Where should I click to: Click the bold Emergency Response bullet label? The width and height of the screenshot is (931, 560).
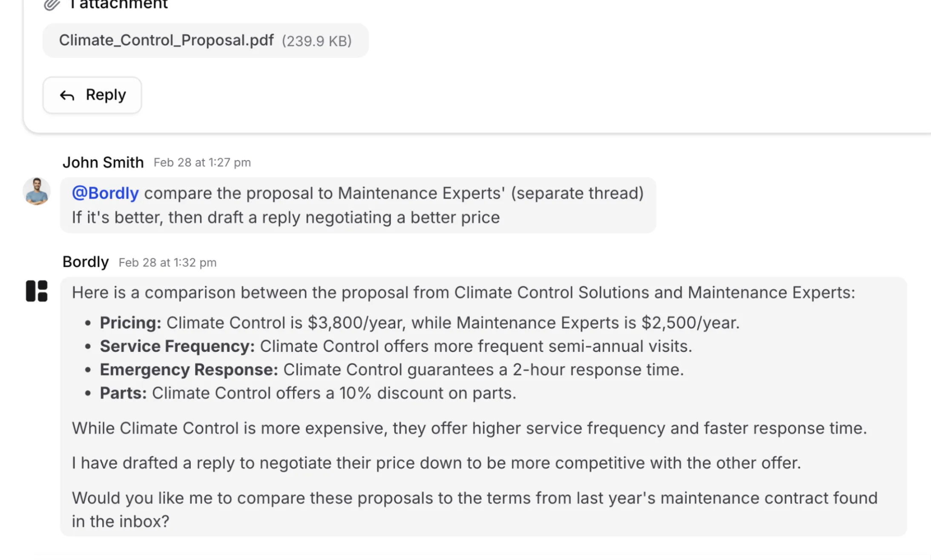coord(189,369)
